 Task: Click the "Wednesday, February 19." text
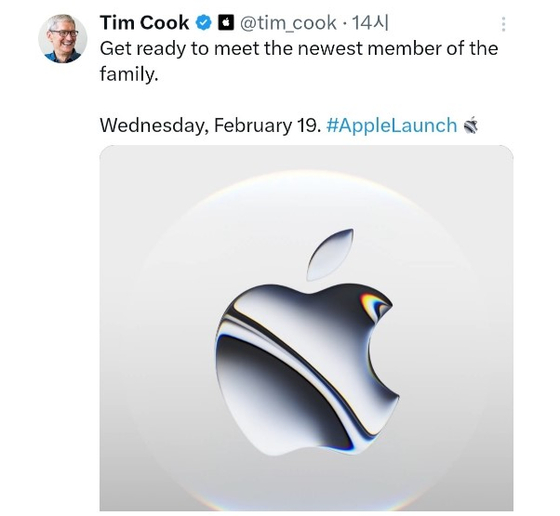[210, 125]
